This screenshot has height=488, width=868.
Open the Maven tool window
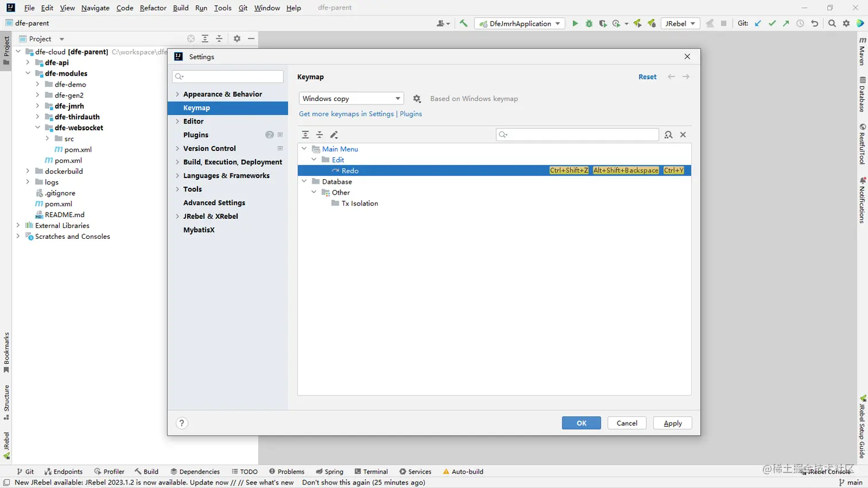862,52
